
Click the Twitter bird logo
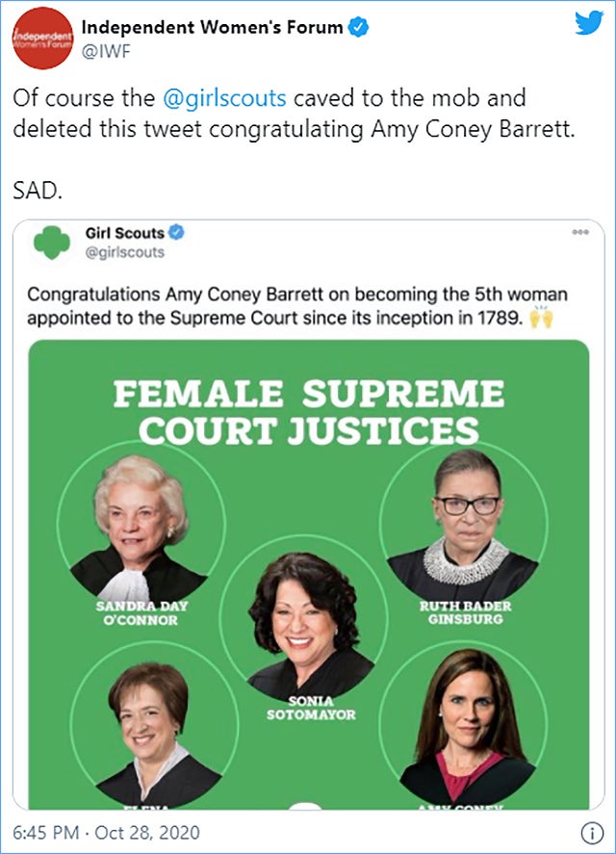pos(588,24)
